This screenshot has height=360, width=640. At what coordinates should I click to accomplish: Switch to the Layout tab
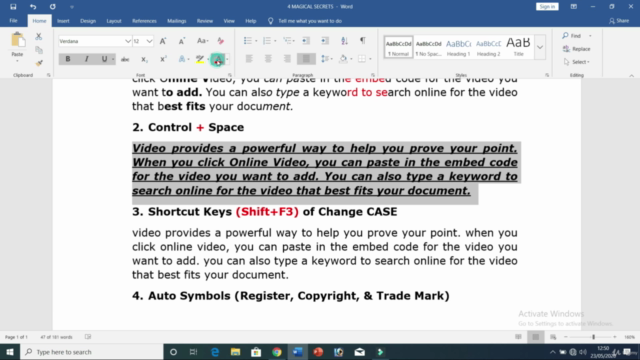click(x=114, y=21)
